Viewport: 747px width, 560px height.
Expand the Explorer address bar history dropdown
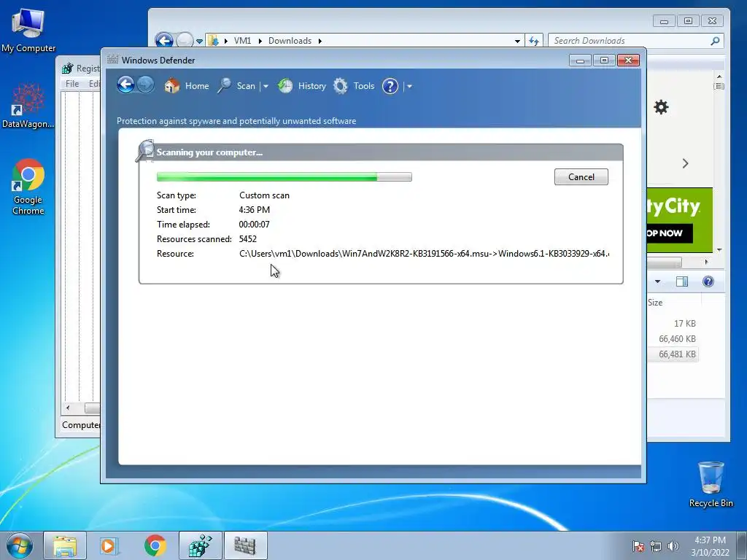coord(517,42)
